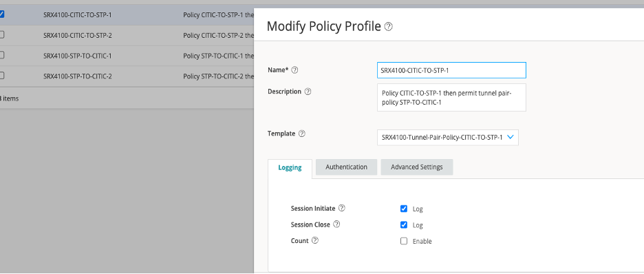Click help icon next to Description label

[308, 92]
